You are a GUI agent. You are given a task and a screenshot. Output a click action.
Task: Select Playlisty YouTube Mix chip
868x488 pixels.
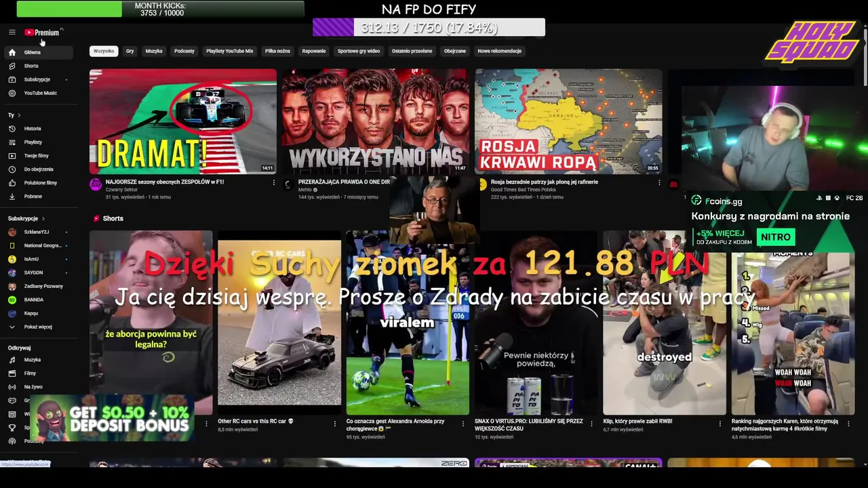click(x=230, y=51)
